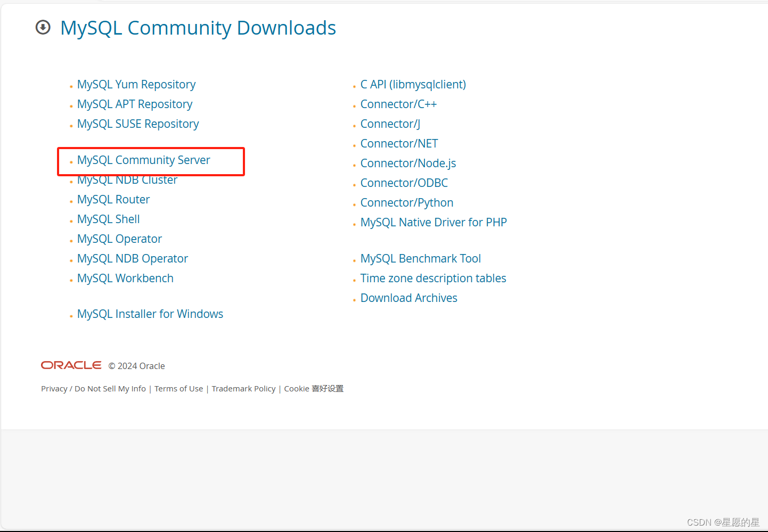Open MySQL Yum Repository page
768x532 pixels.
coord(136,84)
